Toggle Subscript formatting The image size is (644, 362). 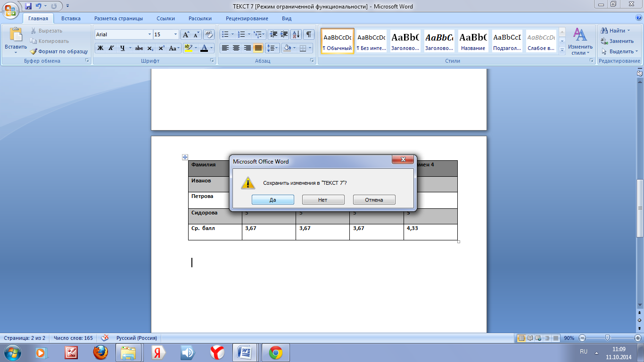click(150, 48)
